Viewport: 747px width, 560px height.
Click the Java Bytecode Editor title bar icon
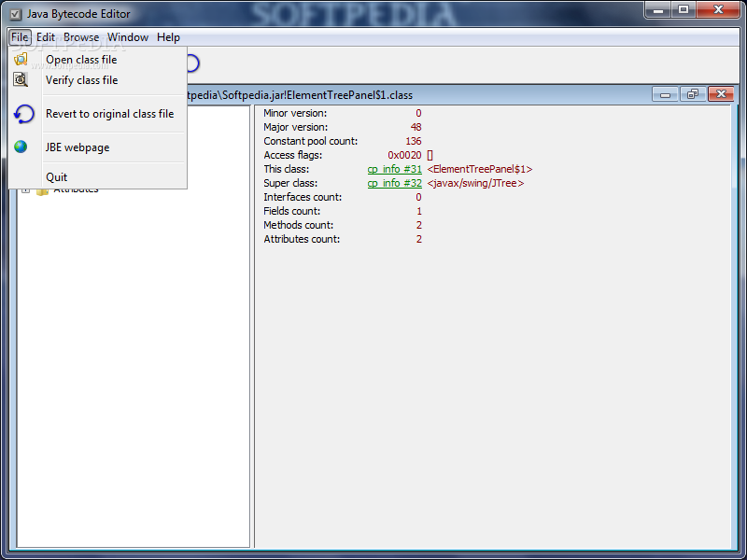16,14
